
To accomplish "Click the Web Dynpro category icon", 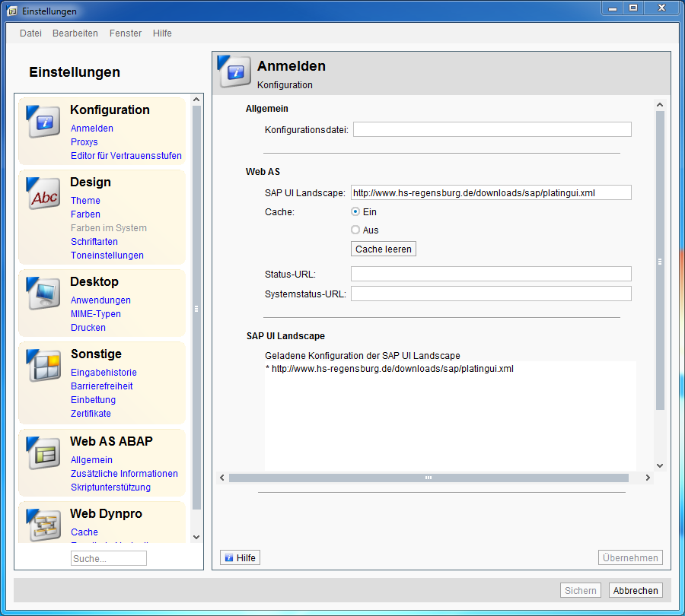I will coord(43,525).
